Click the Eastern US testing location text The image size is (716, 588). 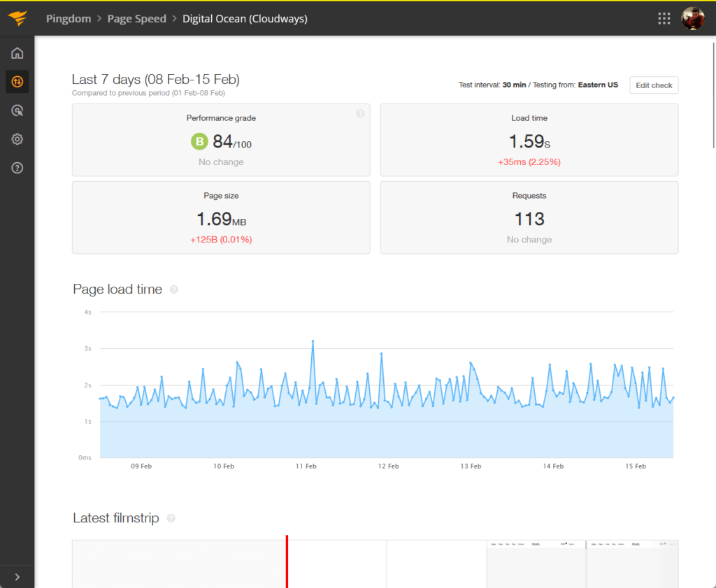point(598,85)
